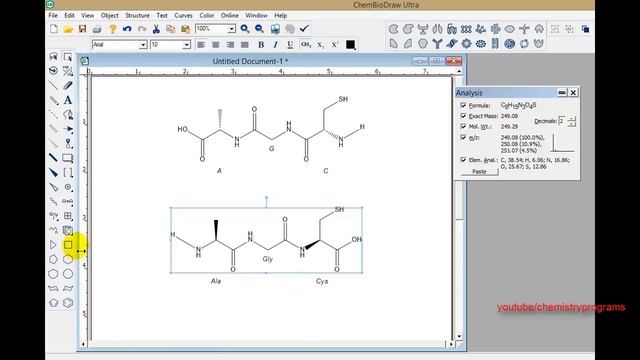
Task: Select the Acyclic Chain tool
Action: [53, 230]
